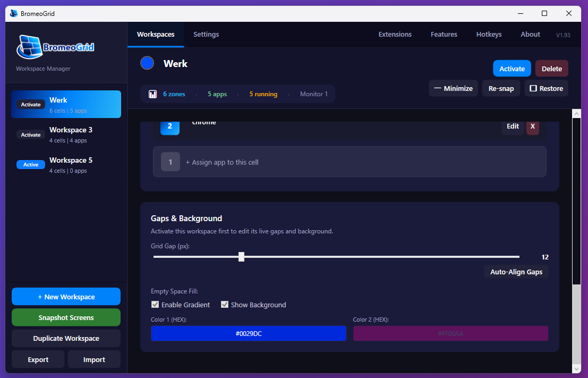Screen dimensions: 588x378
Task: Open the Extensions page
Action: pyautogui.click(x=395, y=35)
